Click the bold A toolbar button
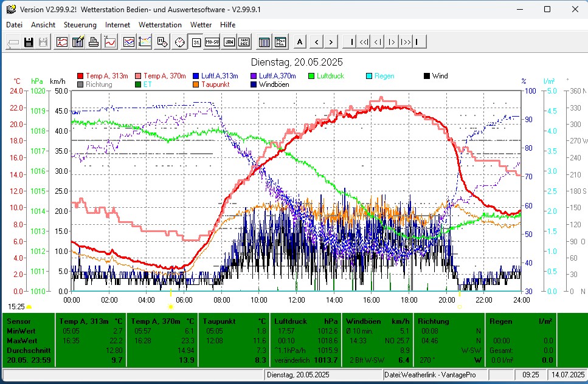588x384 pixels. (x=300, y=42)
